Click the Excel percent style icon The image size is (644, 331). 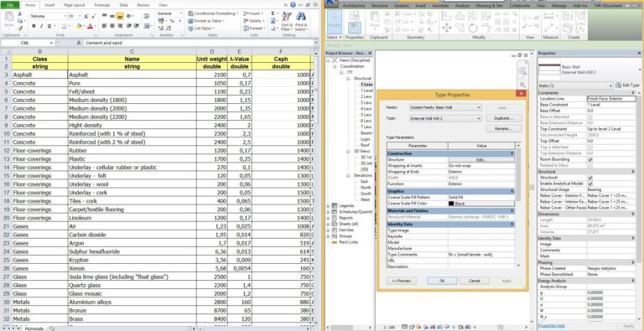pos(172,21)
